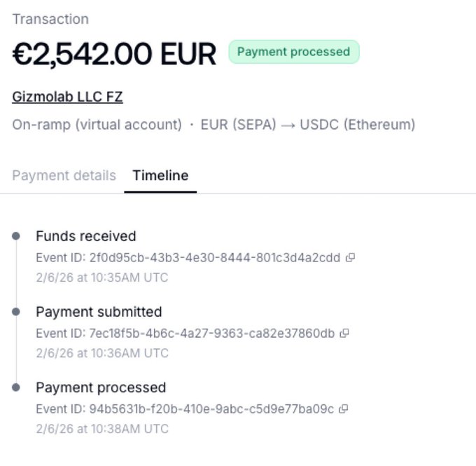Screen dimensions: 476x466
Task: Click the On-ramp EUR to USDC description
Action: tap(213, 125)
